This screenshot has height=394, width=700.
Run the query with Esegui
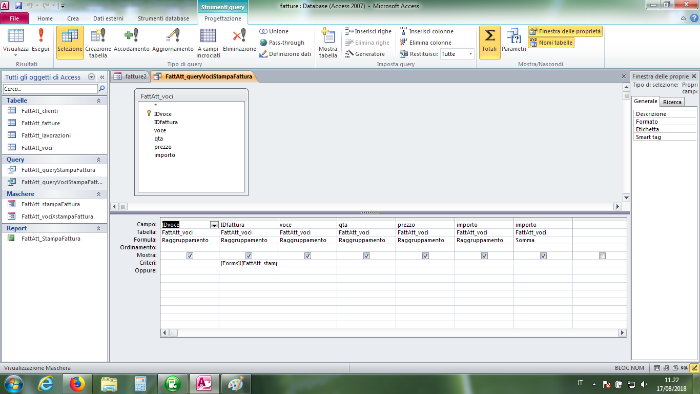coord(41,39)
